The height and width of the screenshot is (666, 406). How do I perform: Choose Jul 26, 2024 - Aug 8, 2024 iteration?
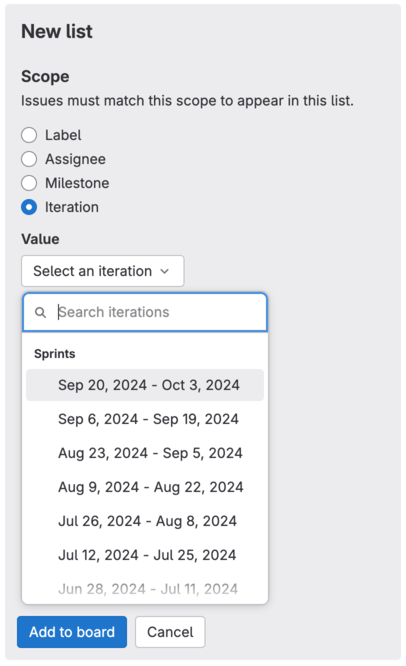(145, 521)
